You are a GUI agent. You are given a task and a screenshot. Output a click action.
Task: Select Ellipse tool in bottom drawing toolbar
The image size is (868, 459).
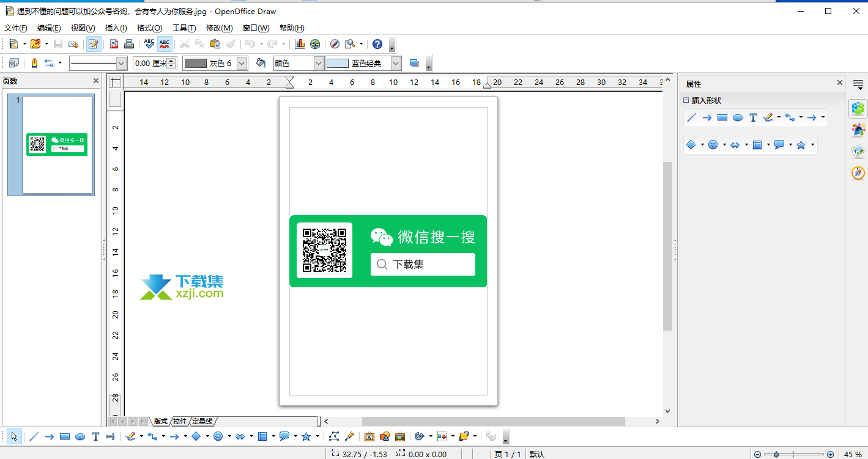pyautogui.click(x=80, y=436)
